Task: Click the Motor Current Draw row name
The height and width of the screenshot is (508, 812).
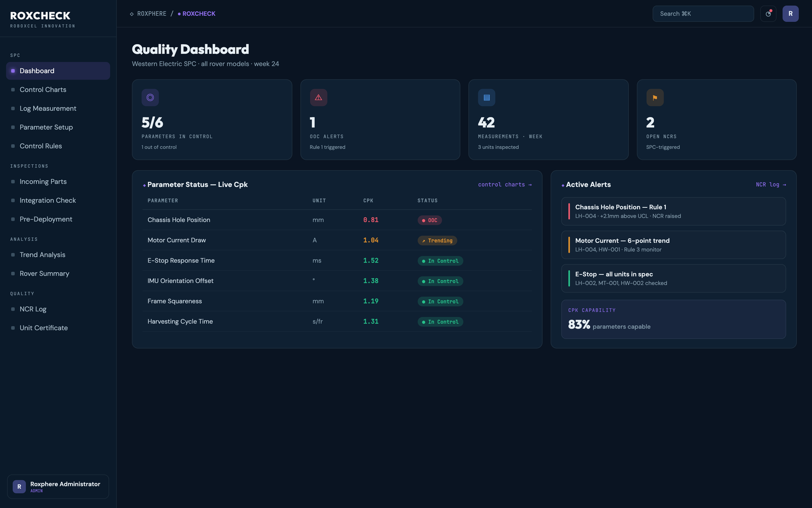Action: (x=177, y=240)
